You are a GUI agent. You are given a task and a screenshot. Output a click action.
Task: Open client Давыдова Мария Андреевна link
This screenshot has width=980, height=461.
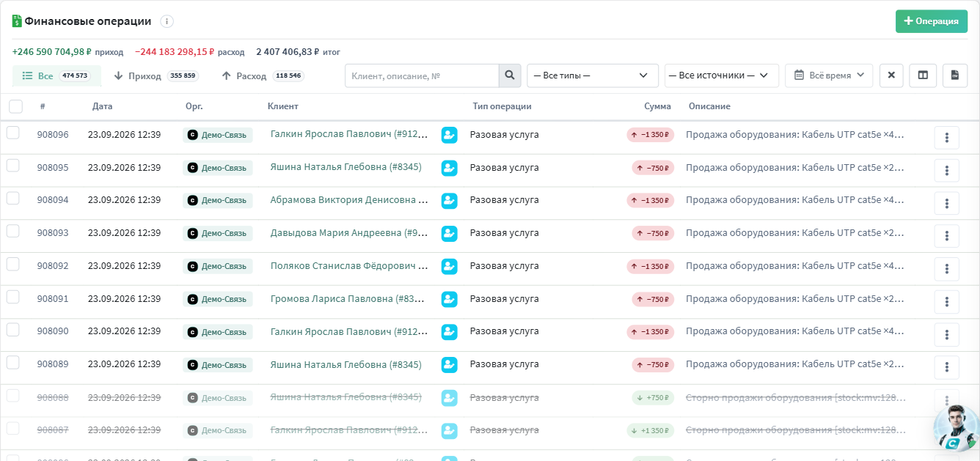pos(349,232)
